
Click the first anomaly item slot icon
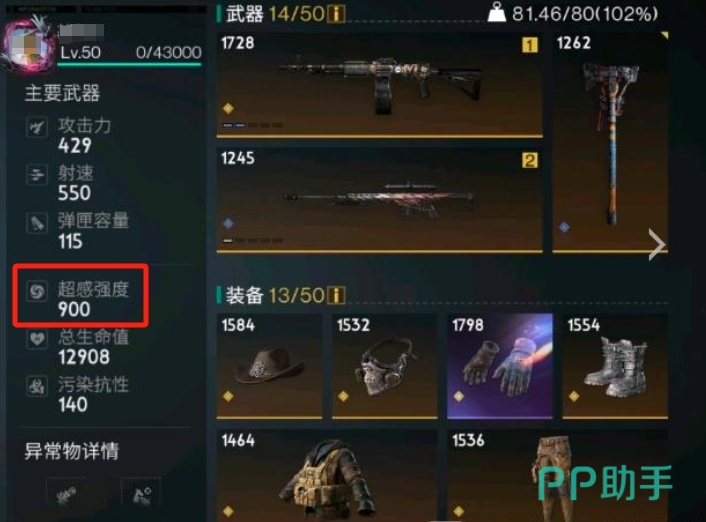66,495
